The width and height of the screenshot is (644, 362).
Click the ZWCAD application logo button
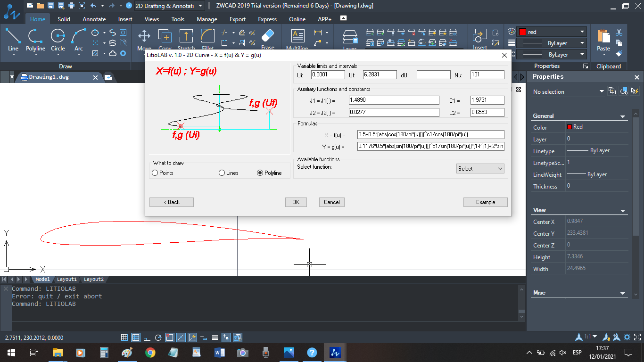11,12
